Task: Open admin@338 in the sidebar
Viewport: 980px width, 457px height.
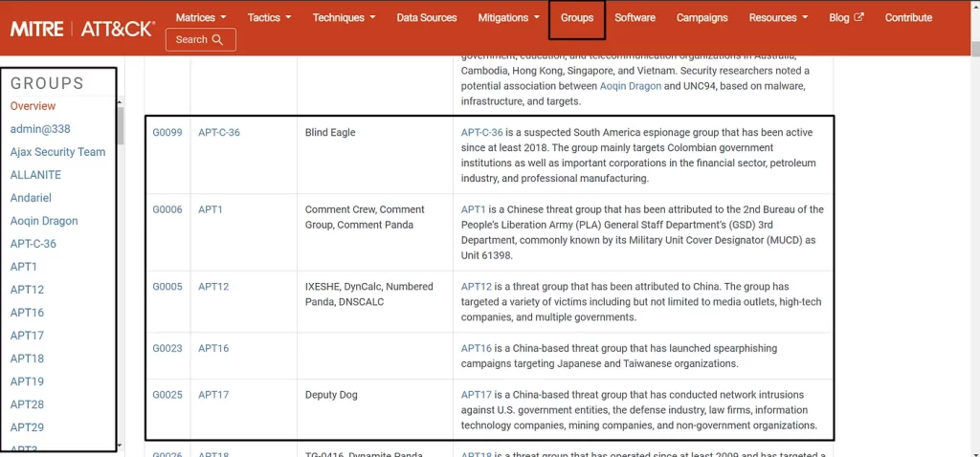Action: [x=40, y=129]
